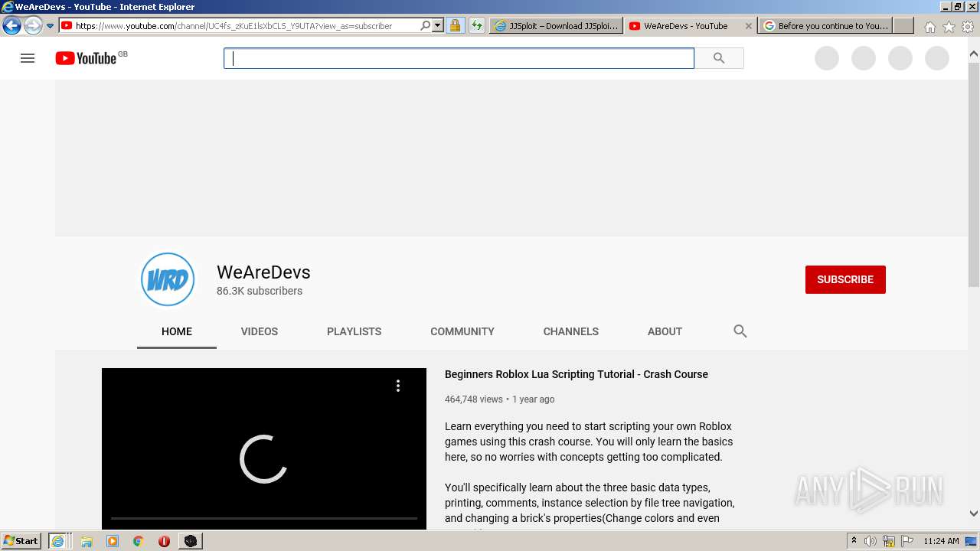Open the Recent pages dropdown arrow
The height and width of the screenshot is (551, 980).
pyautogui.click(x=51, y=26)
